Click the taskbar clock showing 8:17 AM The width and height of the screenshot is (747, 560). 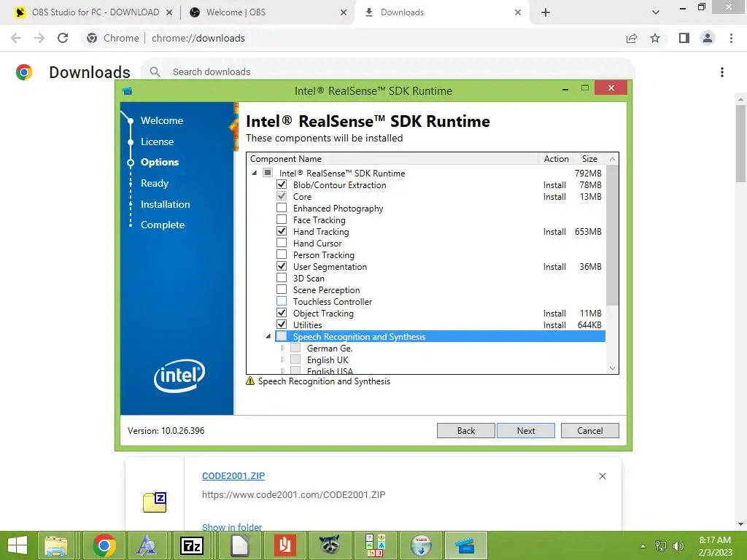(715, 545)
